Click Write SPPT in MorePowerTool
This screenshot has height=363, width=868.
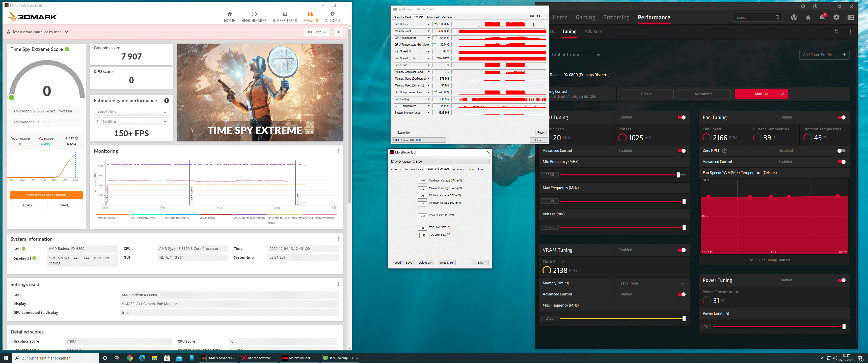point(446,263)
